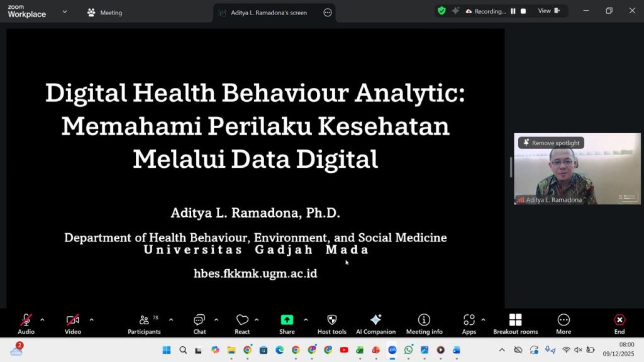Click the Remove spotlight button
Viewport: 644px width, 362px height.
tap(551, 143)
